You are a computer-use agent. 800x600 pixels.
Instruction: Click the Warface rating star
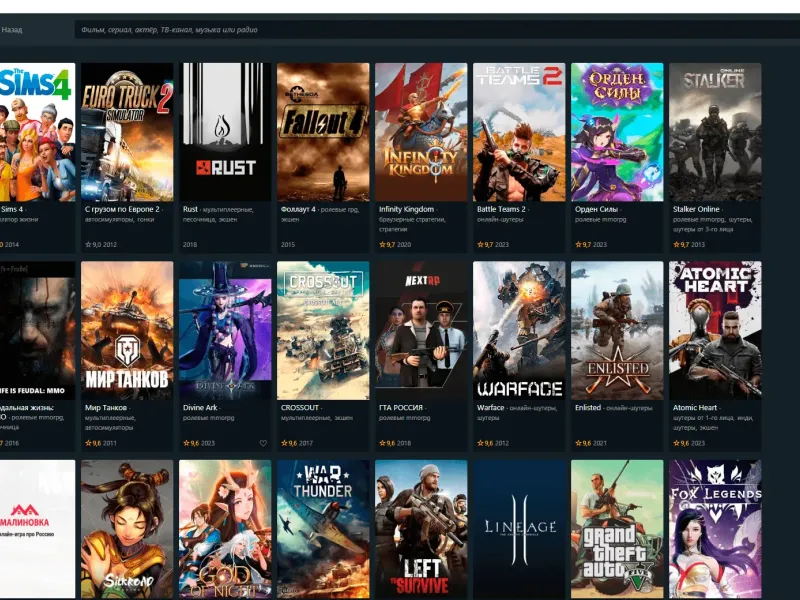(480, 443)
